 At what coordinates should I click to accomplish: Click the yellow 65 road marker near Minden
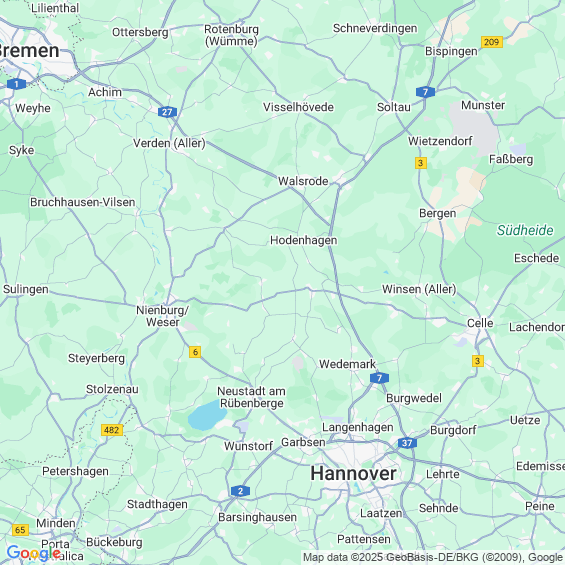pyautogui.click(x=20, y=530)
